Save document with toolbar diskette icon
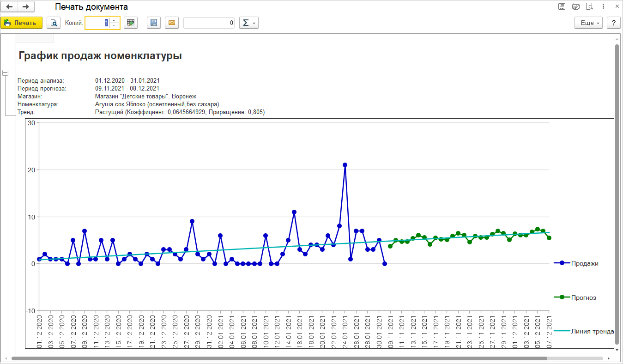This screenshot has width=623, height=364. point(154,23)
